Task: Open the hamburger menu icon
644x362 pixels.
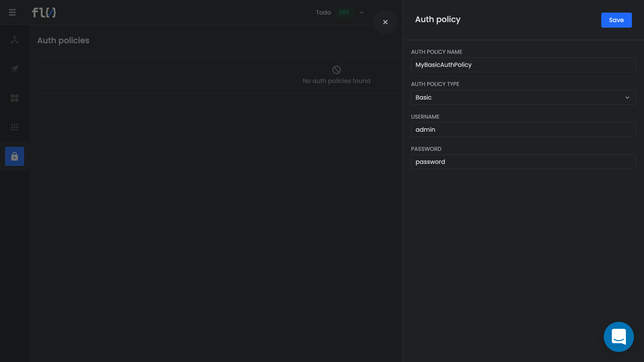Action: click(12, 12)
